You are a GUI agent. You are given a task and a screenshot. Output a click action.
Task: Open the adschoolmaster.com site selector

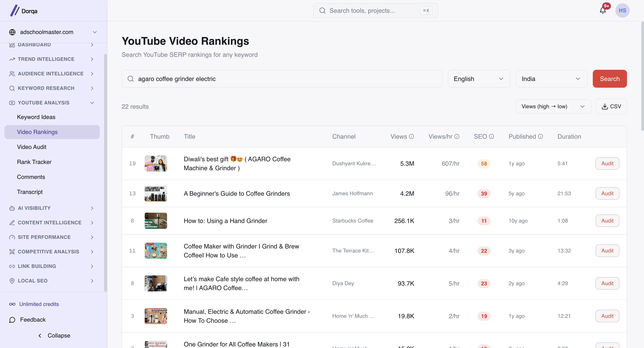53,32
